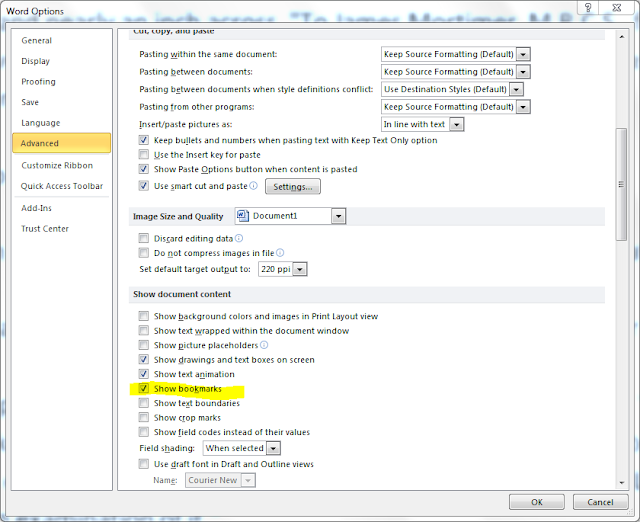The width and height of the screenshot is (640, 522).
Task: Enable Show field codes instead of values
Action: pyautogui.click(x=144, y=432)
